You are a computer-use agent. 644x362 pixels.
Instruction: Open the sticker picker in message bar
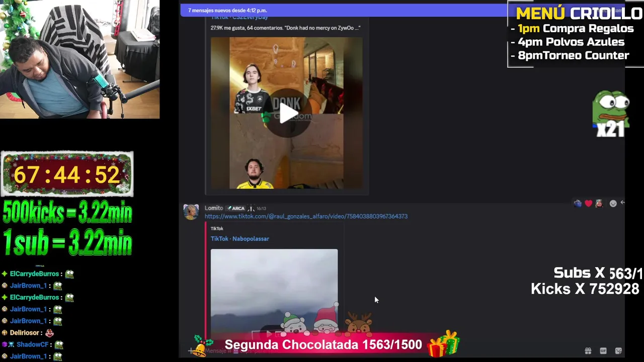618,351
